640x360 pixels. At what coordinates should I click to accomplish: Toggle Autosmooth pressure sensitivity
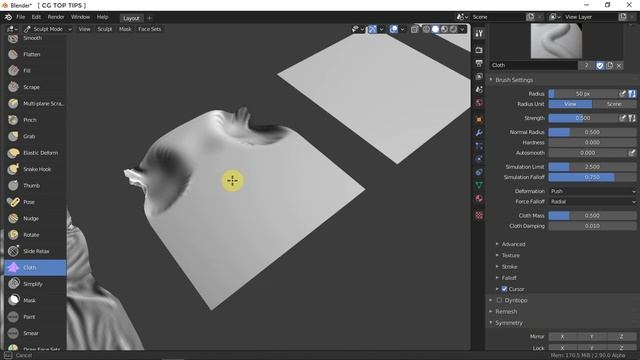(x=632, y=153)
